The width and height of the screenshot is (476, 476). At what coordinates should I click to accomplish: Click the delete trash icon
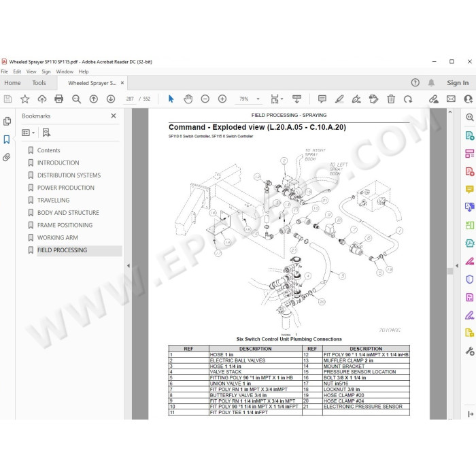coord(391,99)
